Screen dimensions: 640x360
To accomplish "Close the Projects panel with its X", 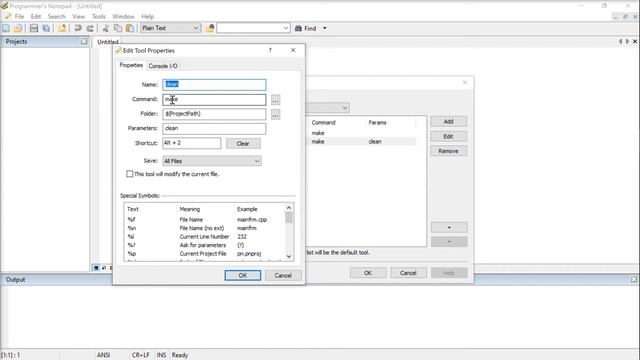I will click(x=84, y=42).
